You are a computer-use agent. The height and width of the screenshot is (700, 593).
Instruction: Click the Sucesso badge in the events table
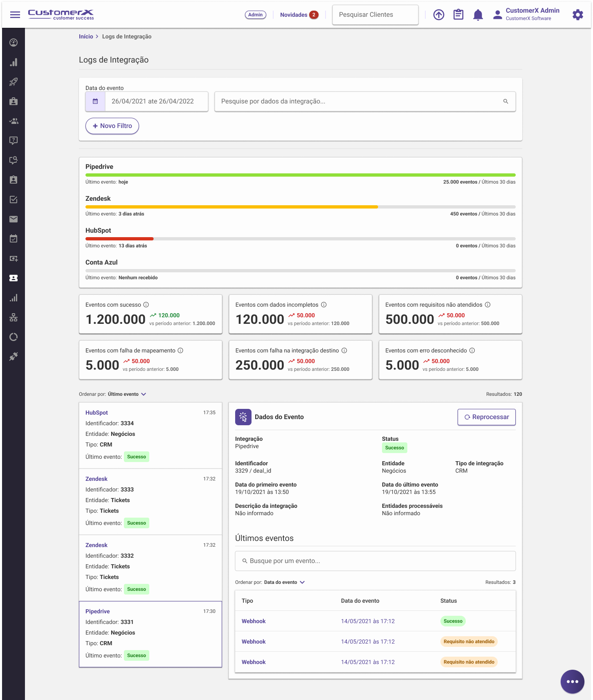(x=453, y=621)
